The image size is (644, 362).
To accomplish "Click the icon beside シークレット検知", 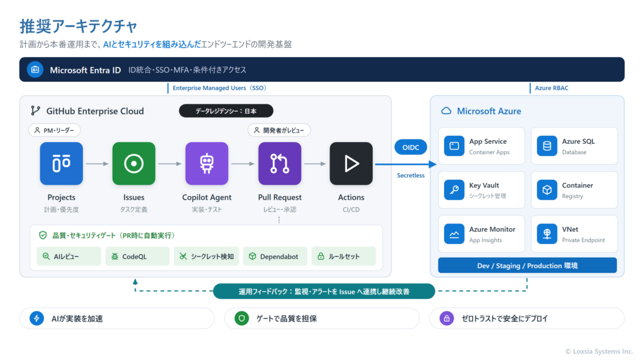I will 183,256.
